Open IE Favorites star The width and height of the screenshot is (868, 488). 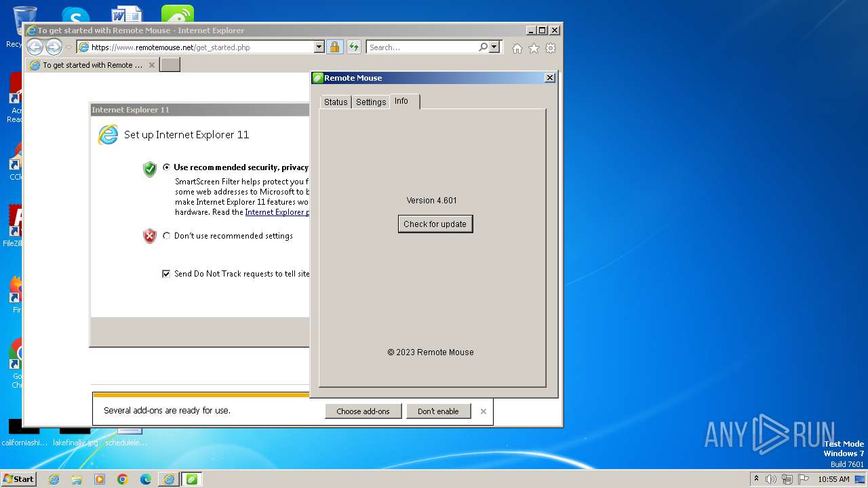pos(534,48)
